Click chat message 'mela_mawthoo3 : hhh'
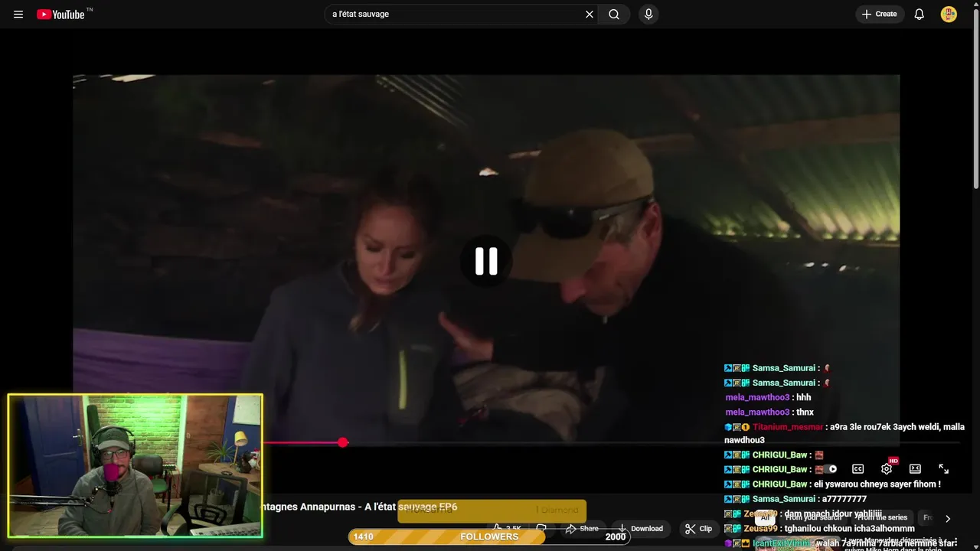980x551 pixels. click(x=768, y=398)
